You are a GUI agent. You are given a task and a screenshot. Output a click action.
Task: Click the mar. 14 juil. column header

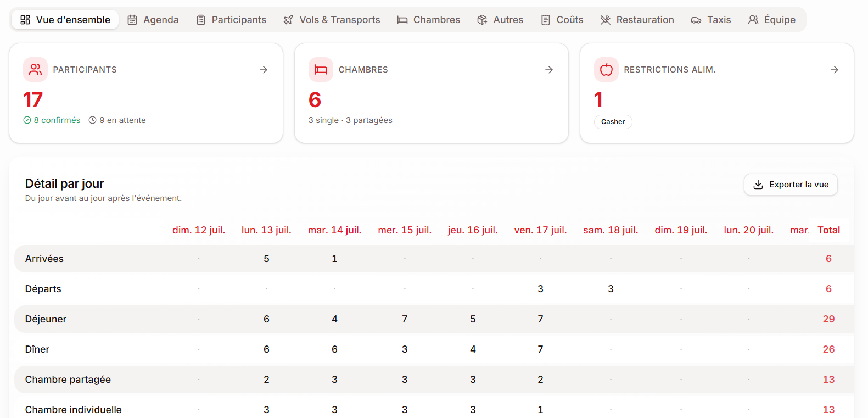point(334,230)
